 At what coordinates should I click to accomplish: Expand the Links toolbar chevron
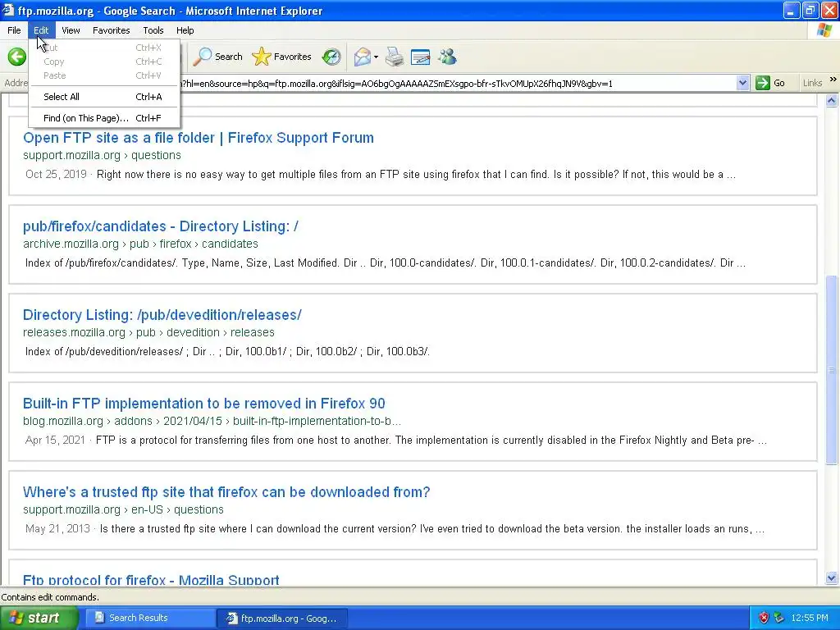pos(833,80)
